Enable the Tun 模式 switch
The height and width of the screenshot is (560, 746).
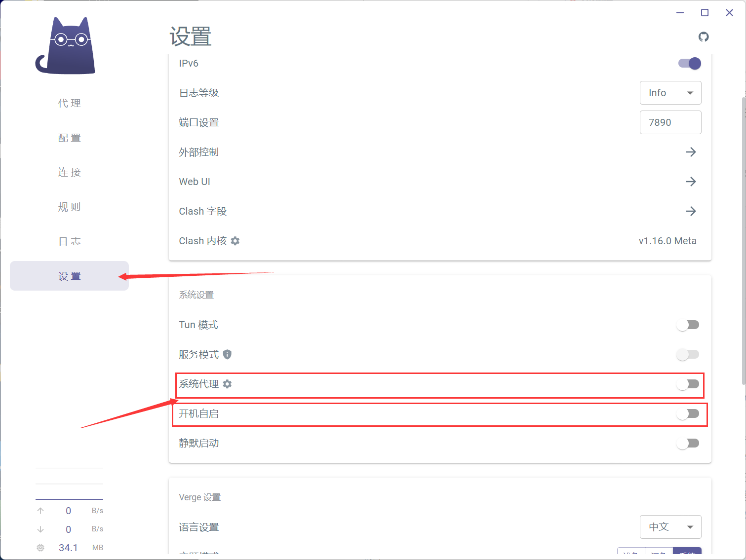point(688,325)
